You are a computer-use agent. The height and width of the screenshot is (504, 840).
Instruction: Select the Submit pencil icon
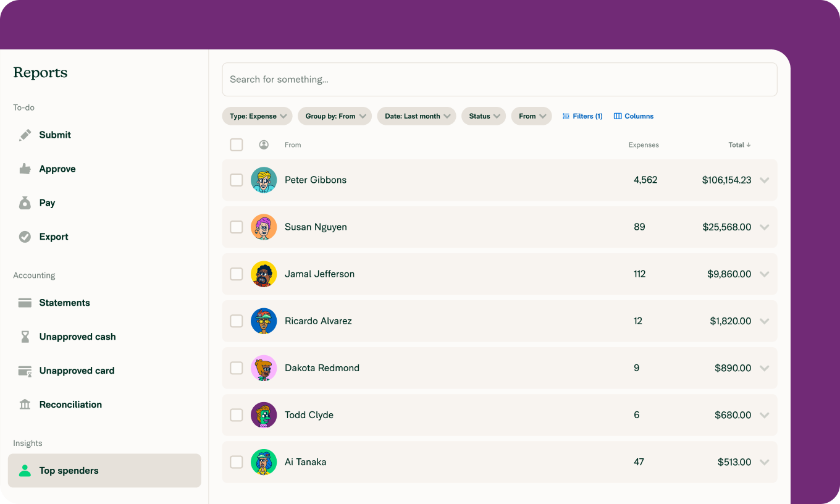point(25,135)
